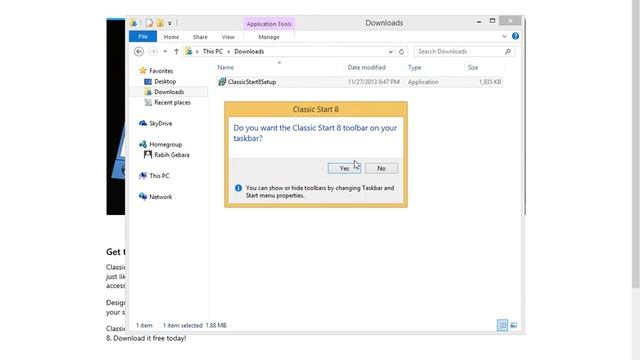This screenshot has height=360, width=640.
Task: Click the Rabih Gebara user icon
Action: 148,155
